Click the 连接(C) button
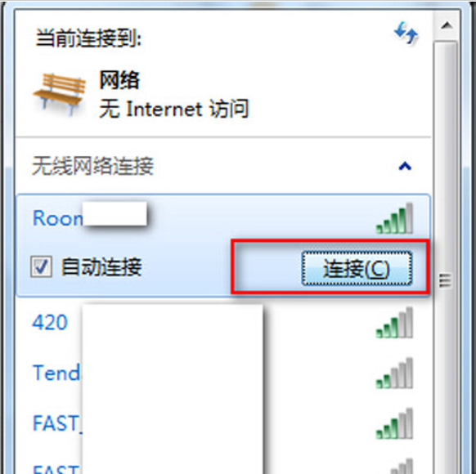The height and width of the screenshot is (474, 476). pyautogui.click(x=357, y=268)
